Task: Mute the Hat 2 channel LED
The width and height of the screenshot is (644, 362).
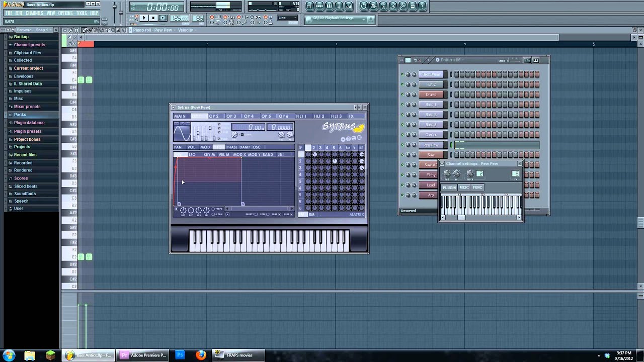Action: pyautogui.click(x=402, y=84)
